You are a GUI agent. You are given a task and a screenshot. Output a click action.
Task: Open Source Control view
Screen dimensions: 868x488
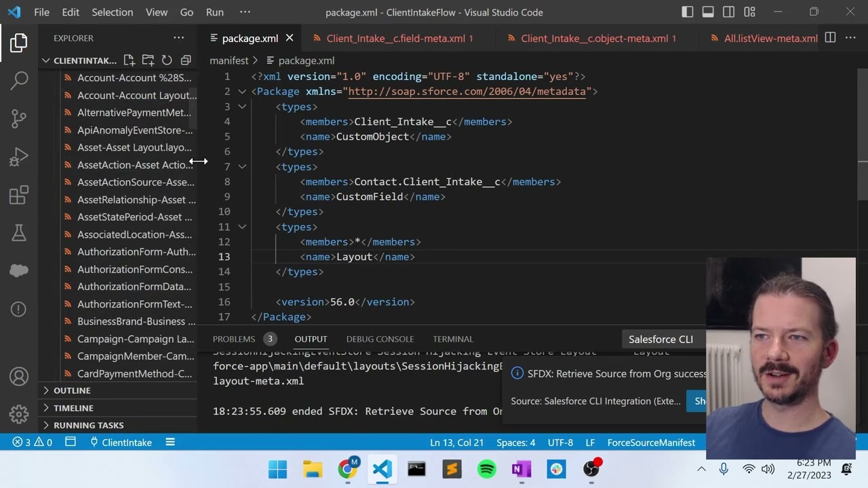[x=19, y=119]
